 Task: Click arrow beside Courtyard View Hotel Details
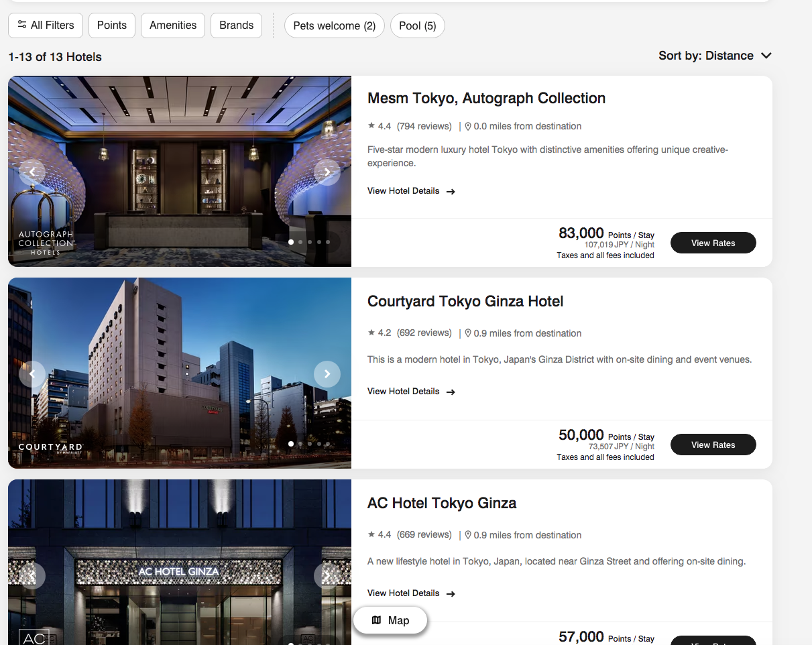451,392
